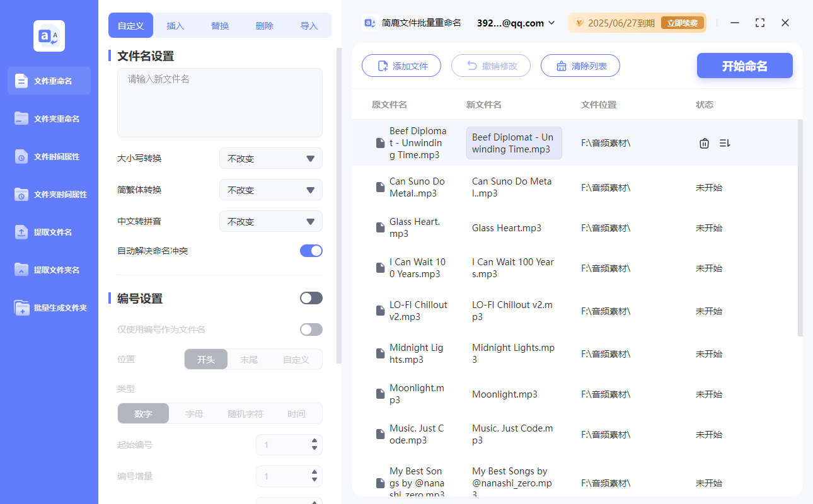The width and height of the screenshot is (813, 504).
Task: Expand the 中文转拼音 dropdown
Action: tap(270, 221)
